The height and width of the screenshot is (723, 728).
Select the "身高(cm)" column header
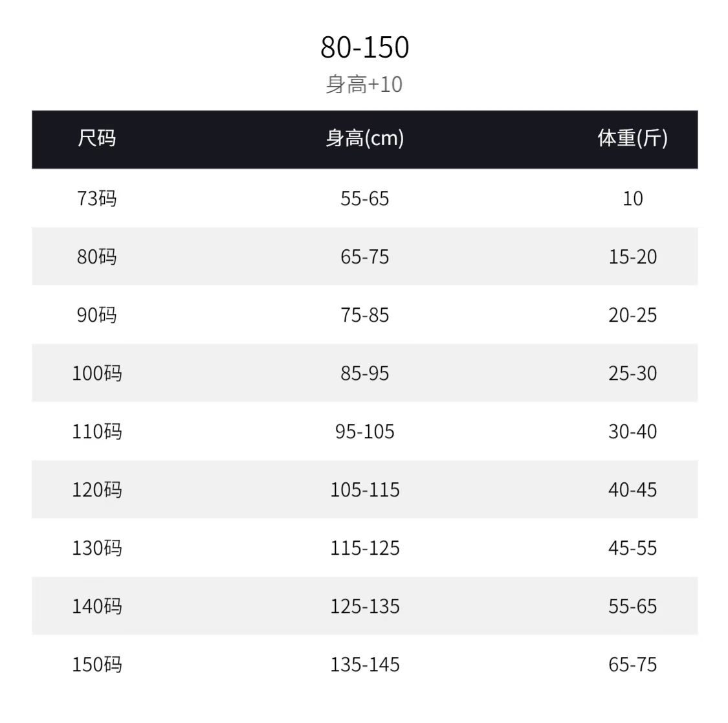pyautogui.click(x=364, y=138)
